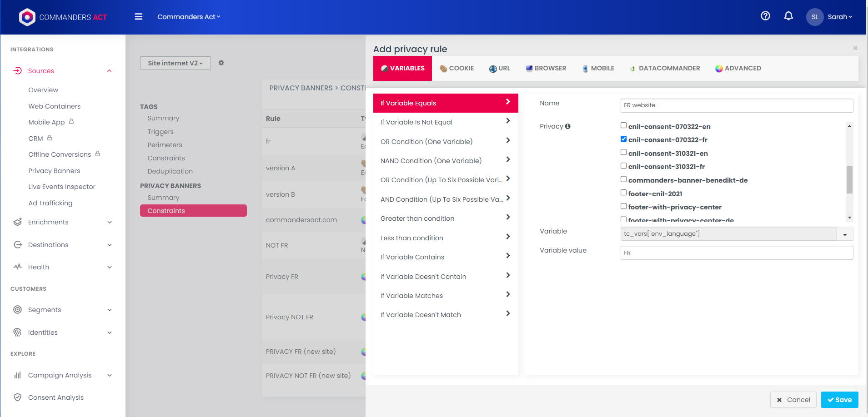This screenshot has width=868, height=417.
Task: Click the settings gear beside Site internet V2
Action: click(x=221, y=63)
